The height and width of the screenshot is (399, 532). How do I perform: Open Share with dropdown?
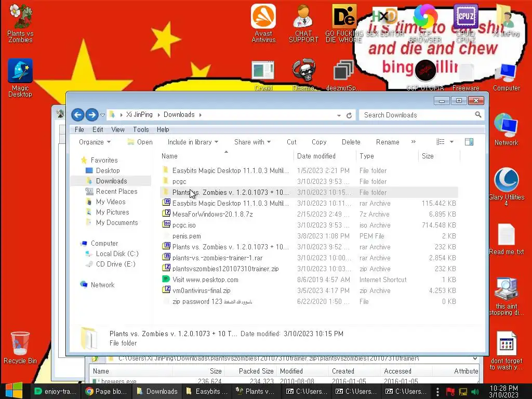click(252, 142)
